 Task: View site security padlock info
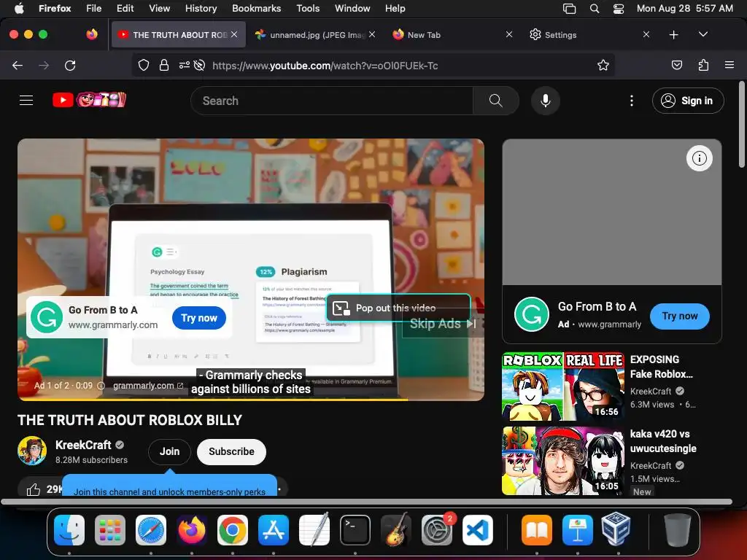pos(164,65)
